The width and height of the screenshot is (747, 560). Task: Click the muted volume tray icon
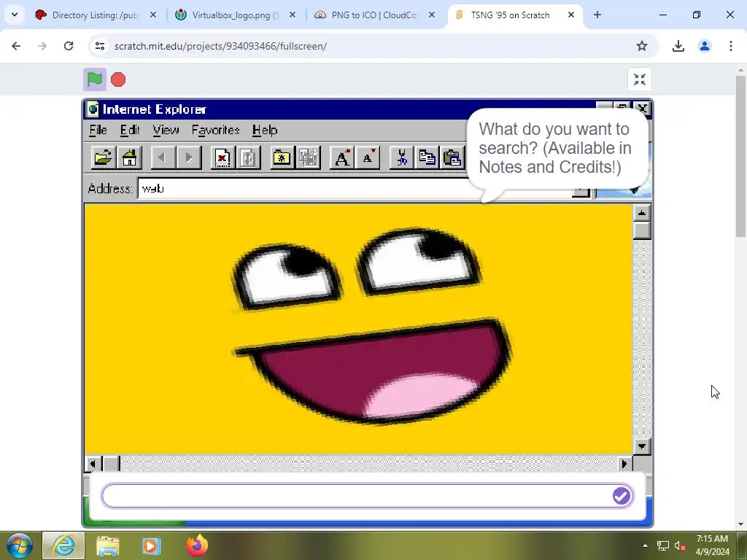point(680,546)
